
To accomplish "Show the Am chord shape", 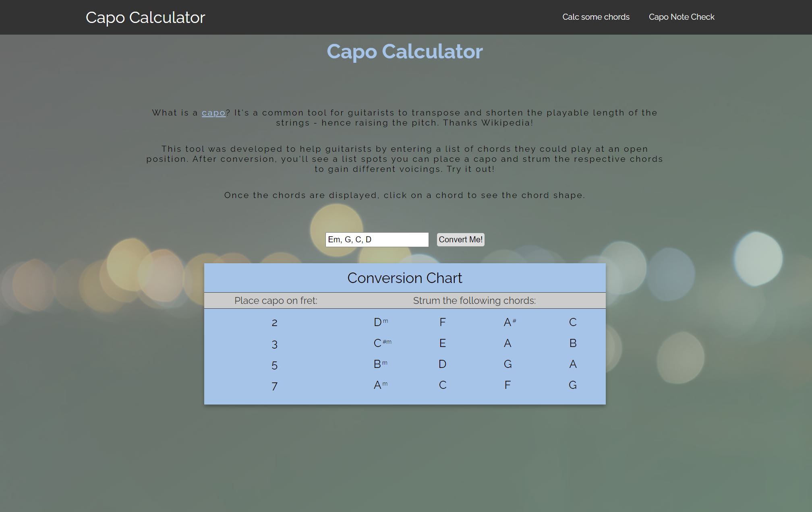I will (x=380, y=385).
